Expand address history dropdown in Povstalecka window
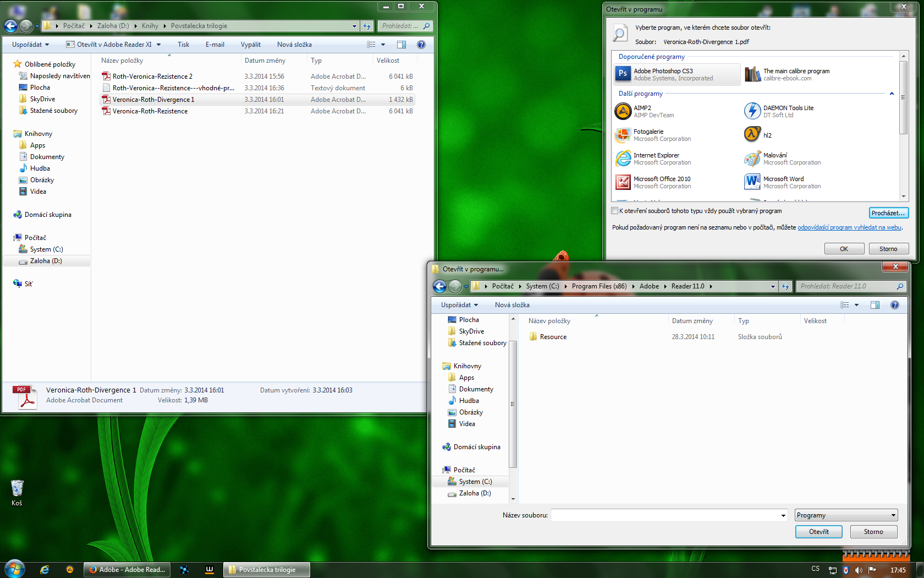 tap(354, 26)
